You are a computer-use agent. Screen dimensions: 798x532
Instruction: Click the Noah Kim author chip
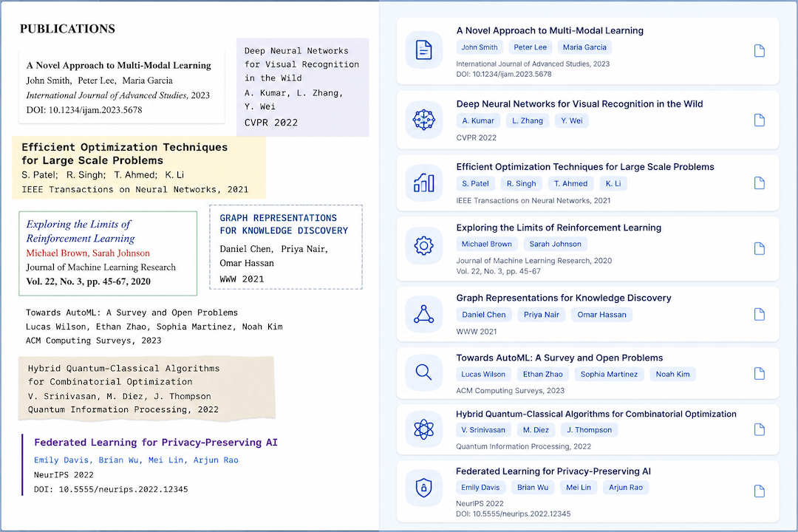[672, 374]
